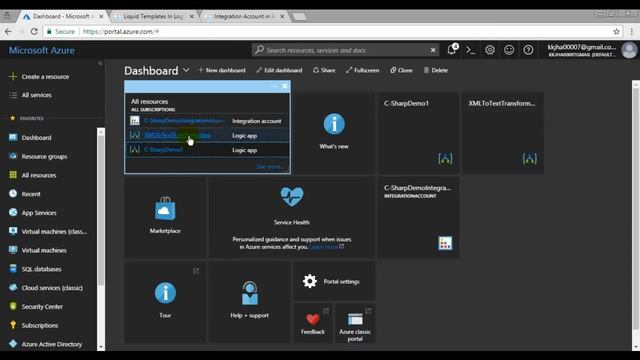Viewport: 640px width, 360px height.
Task: Switch to the Liquid Templates browser tab
Action: coord(154,16)
